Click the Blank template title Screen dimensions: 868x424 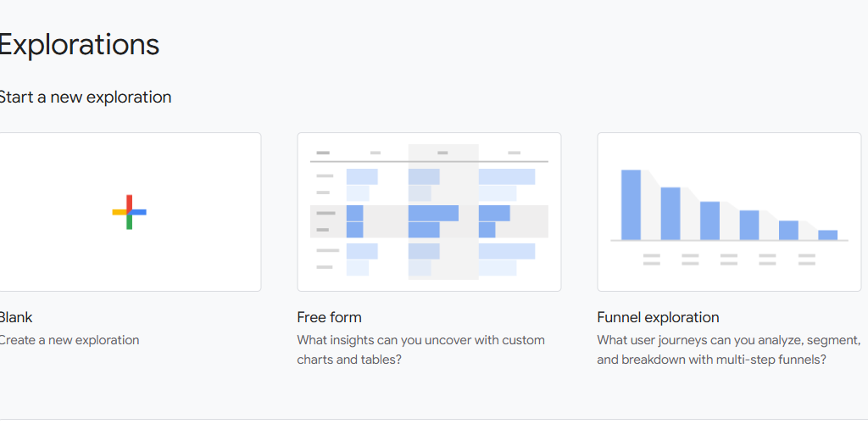click(x=16, y=317)
